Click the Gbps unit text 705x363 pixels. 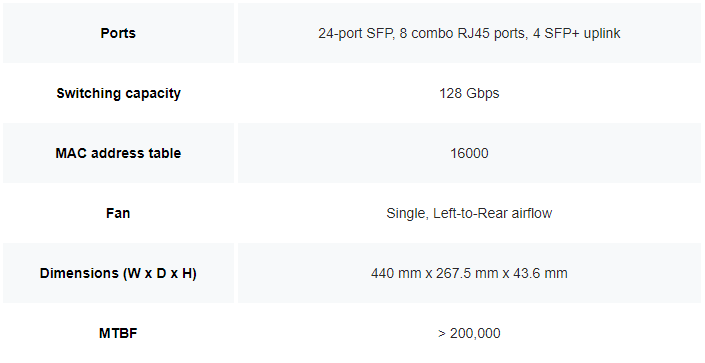coord(483,94)
